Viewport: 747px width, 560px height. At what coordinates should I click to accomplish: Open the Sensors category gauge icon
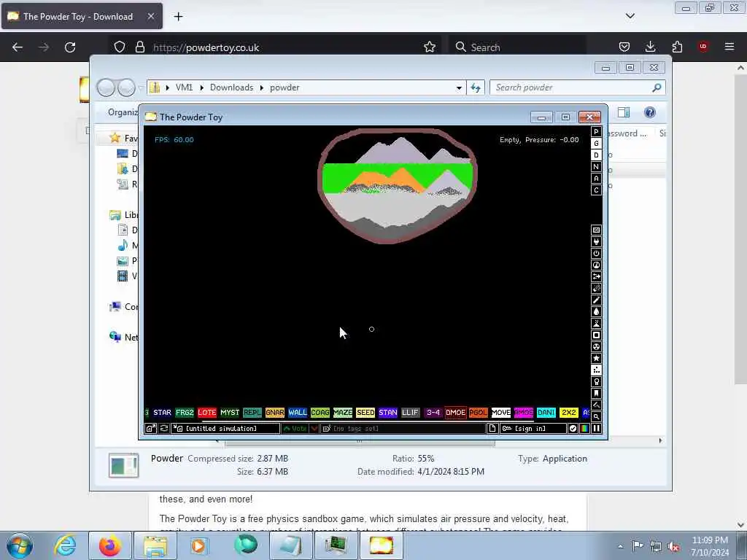596,265
